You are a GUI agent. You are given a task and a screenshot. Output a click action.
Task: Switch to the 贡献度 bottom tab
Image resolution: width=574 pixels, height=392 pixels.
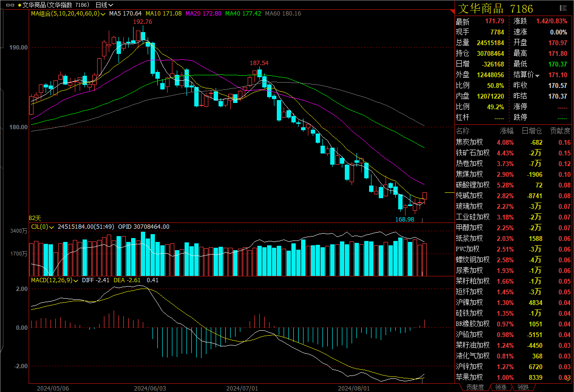(475, 387)
